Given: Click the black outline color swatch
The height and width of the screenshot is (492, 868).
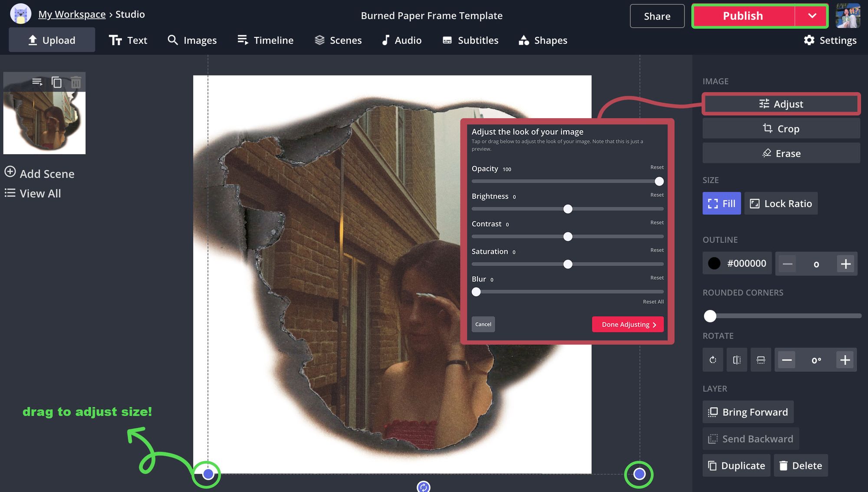Looking at the screenshot, I should tap(714, 264).
